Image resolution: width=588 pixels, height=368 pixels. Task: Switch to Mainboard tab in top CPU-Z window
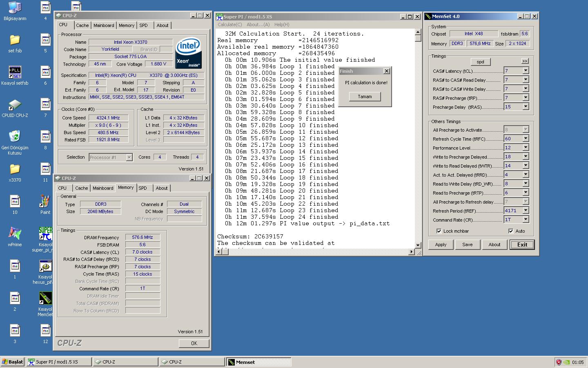104,25
